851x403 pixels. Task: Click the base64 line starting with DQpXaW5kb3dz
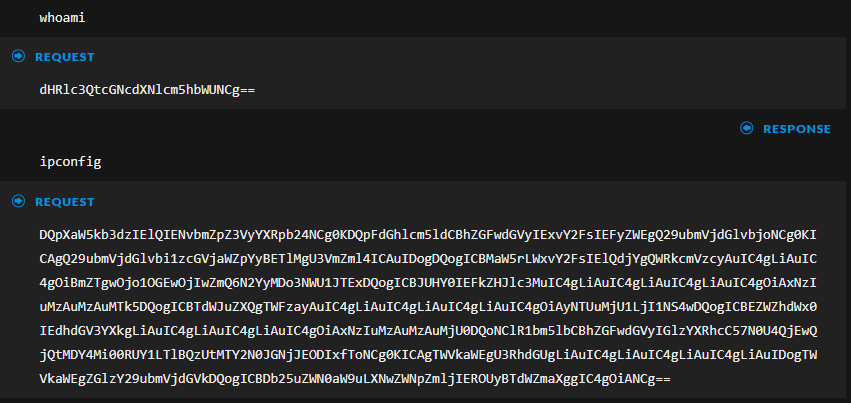(428, 234)
